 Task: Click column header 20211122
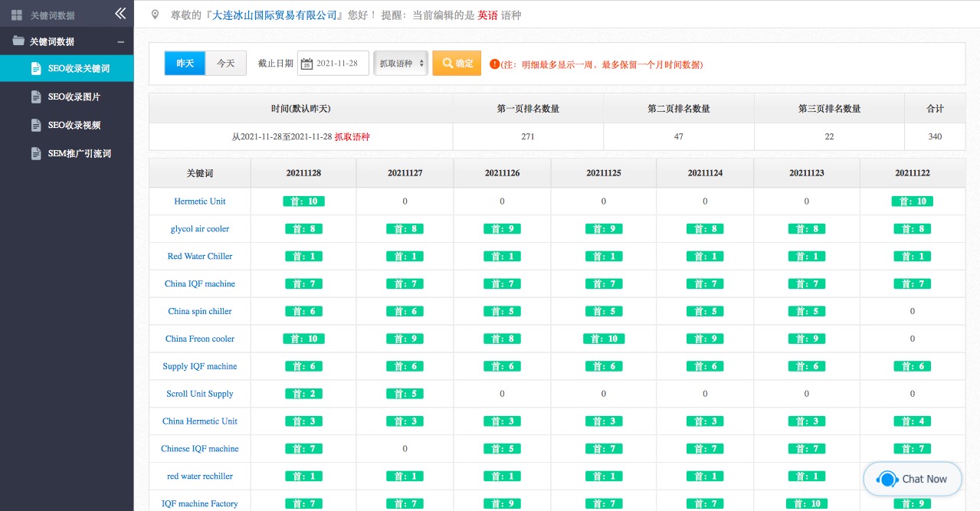pyautogui.click(x=913, y=173)
